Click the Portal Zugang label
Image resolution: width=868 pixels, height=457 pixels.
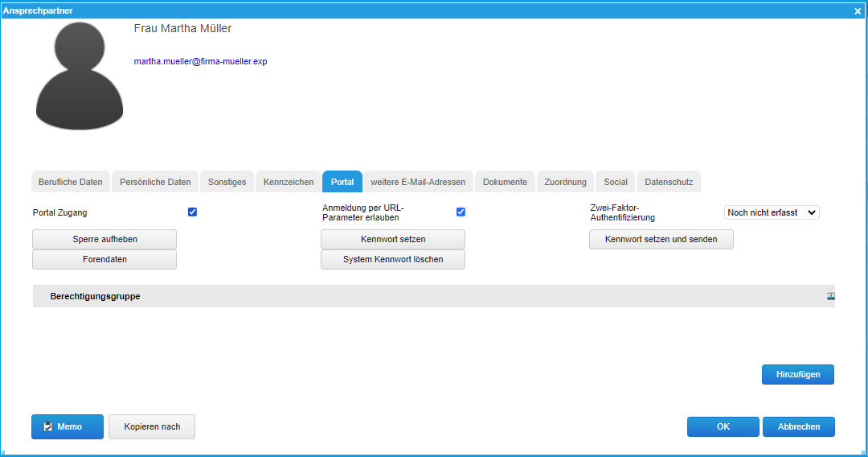59,212
